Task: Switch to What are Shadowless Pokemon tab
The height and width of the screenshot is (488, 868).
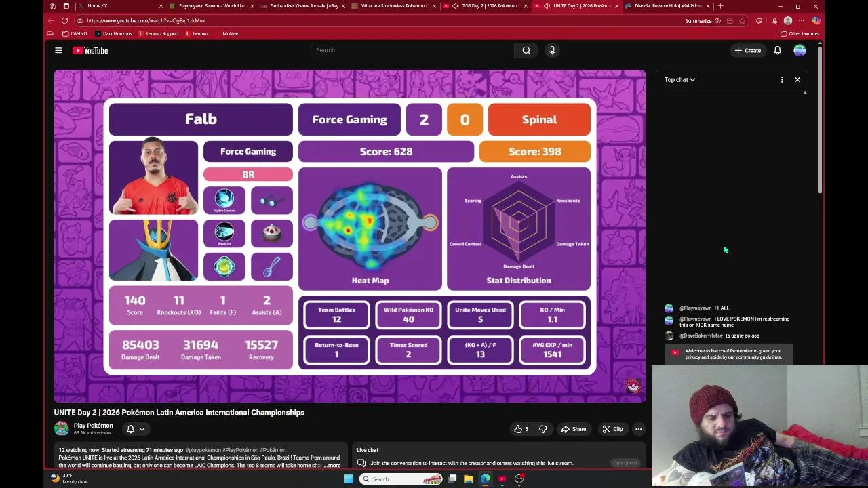Action: click(393, 6)
